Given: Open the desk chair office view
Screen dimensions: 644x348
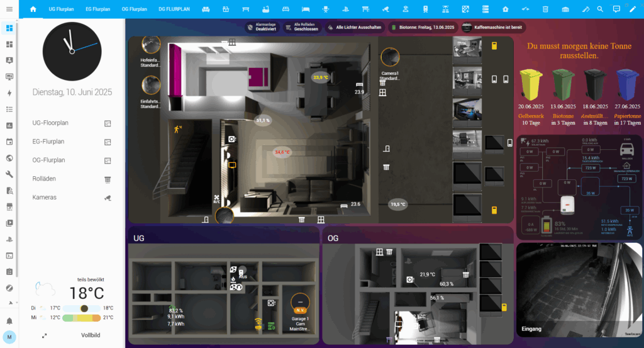Looking at the screenshot, I should (x=326, y=9).
